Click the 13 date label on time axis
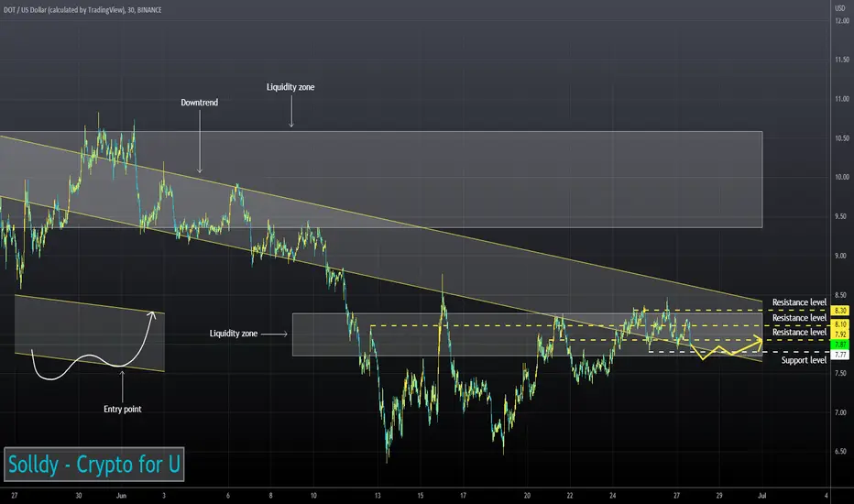The image size is (854, 504). coord(378,495)
